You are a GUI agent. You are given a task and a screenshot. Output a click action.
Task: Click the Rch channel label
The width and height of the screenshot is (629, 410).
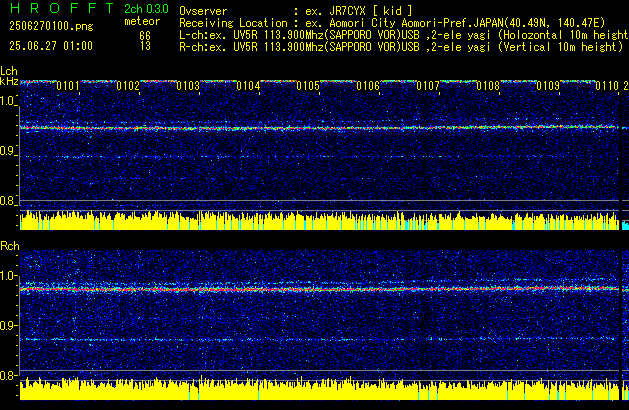pos(10,246)
